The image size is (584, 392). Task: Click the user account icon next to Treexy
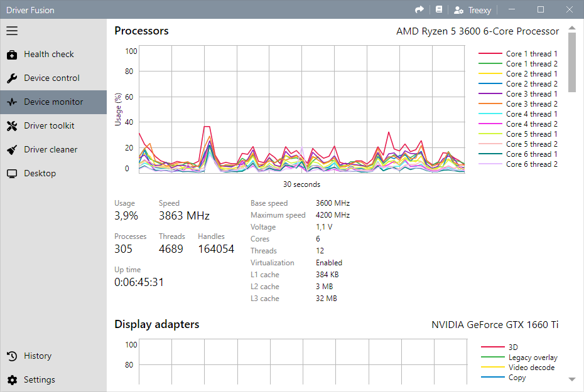click(458, 10)
